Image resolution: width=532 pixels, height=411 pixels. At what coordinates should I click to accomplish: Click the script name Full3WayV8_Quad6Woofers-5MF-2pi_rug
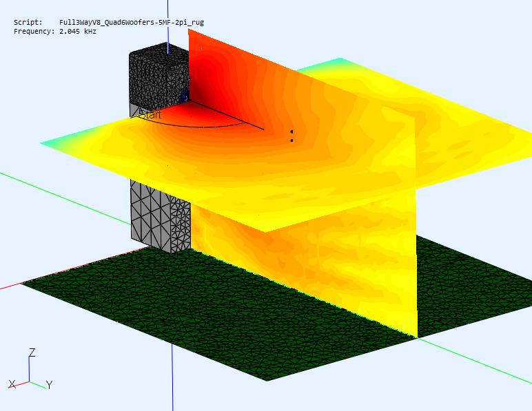coord(132,23)
